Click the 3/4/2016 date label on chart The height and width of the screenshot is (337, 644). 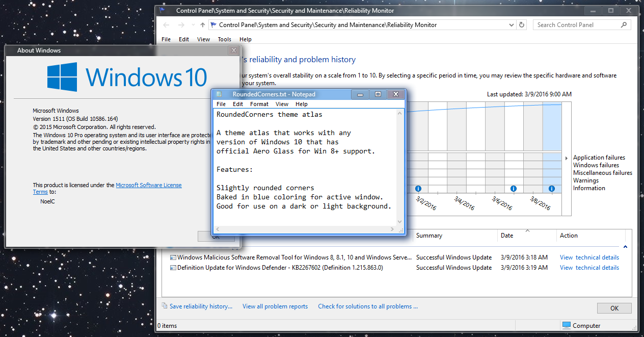(464, 203)
